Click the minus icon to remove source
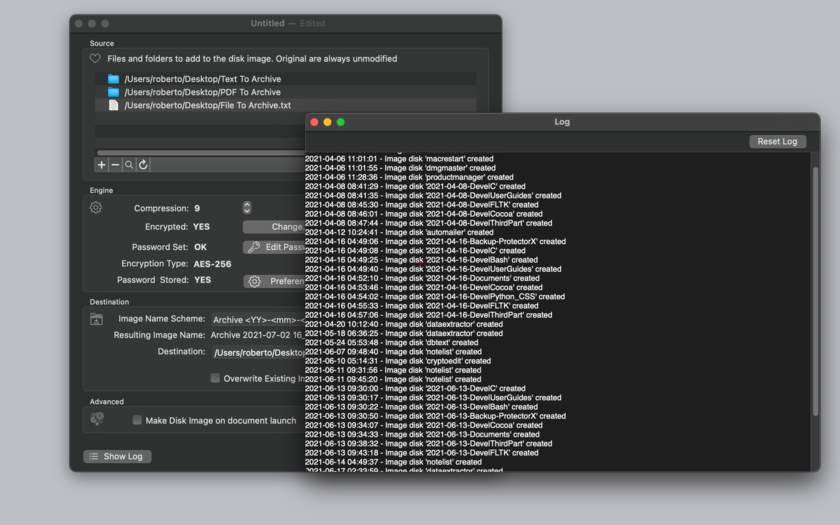Image resolution: width=840 pixels, height=525 pixels. click(115, 164)
